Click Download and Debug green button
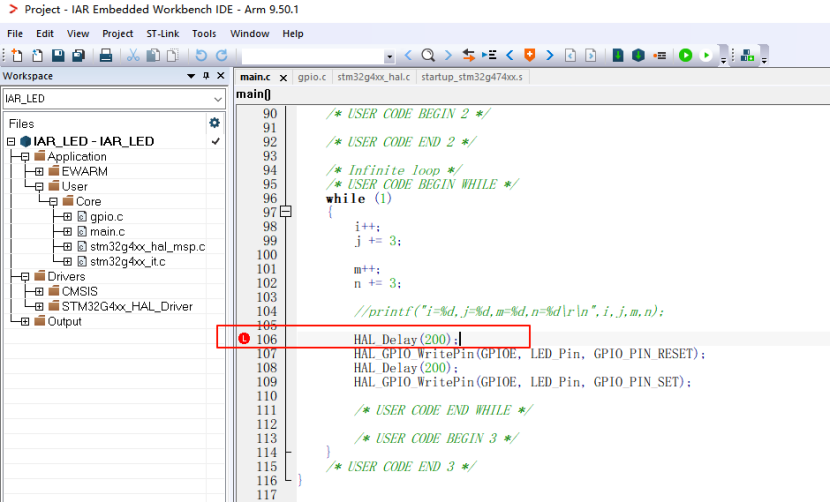Image resolution: width=830 pixels, height=503 pixels. click(685, 55)
